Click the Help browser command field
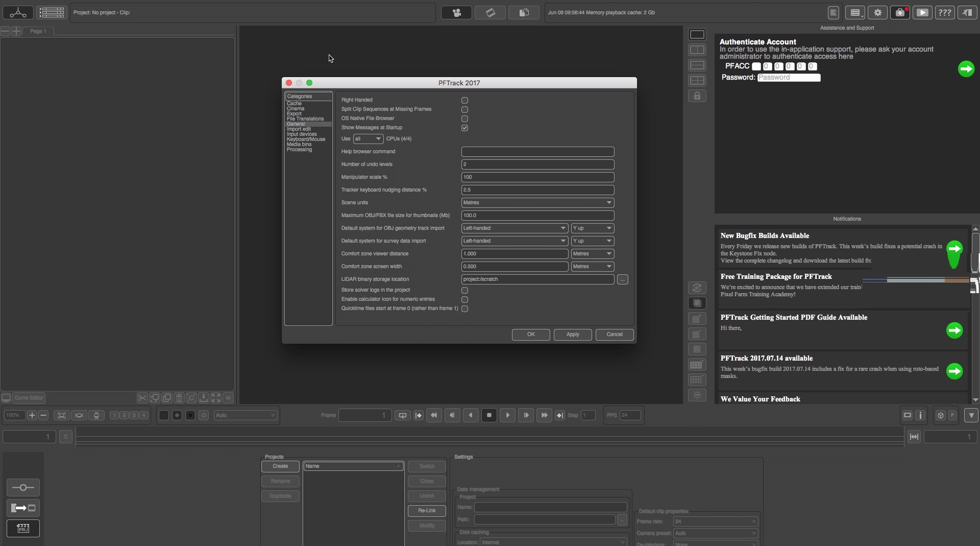The width and height of the screenshot is (980, 546). click(x=537, y=152)
